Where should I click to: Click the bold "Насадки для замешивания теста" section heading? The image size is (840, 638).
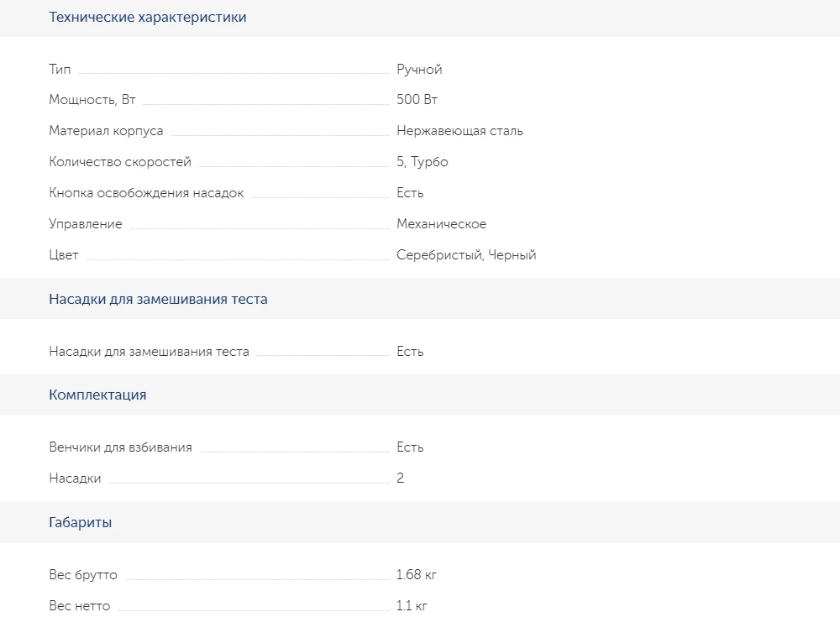[x=158, y=299]
